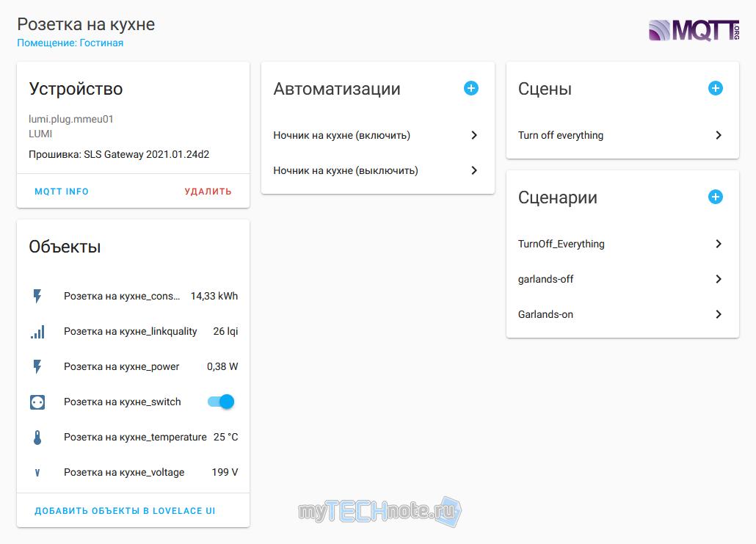The image size is (756, 544).
Task: Click the Розетка на кухне_switch entity name
Action: (123, 402)
